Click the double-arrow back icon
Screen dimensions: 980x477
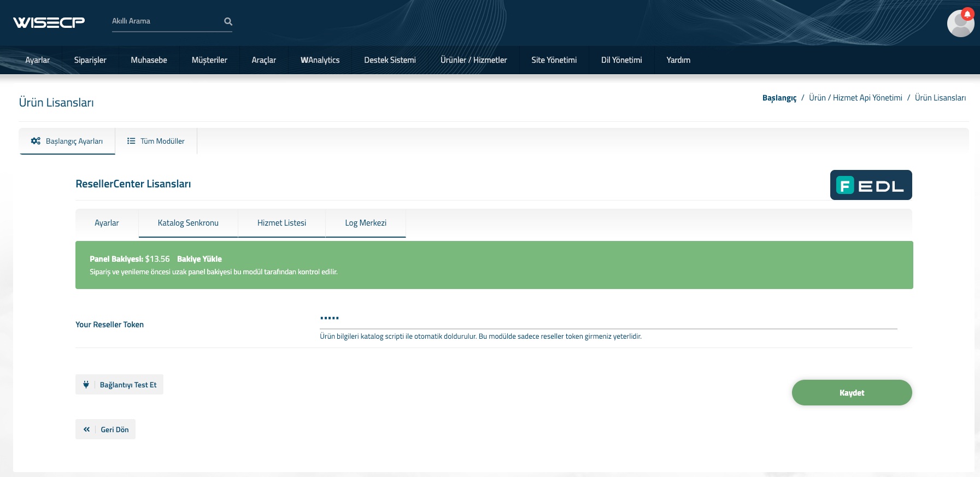pyautogui.click(x=86, y=429)
